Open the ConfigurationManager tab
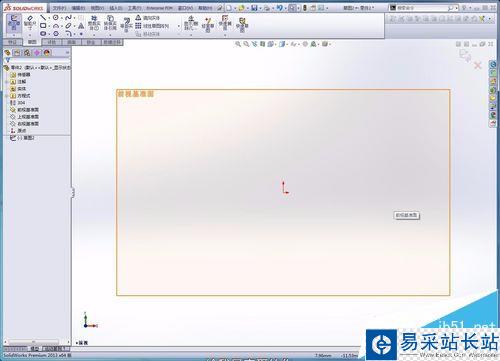500x361 pixels. tap(27, 53)
